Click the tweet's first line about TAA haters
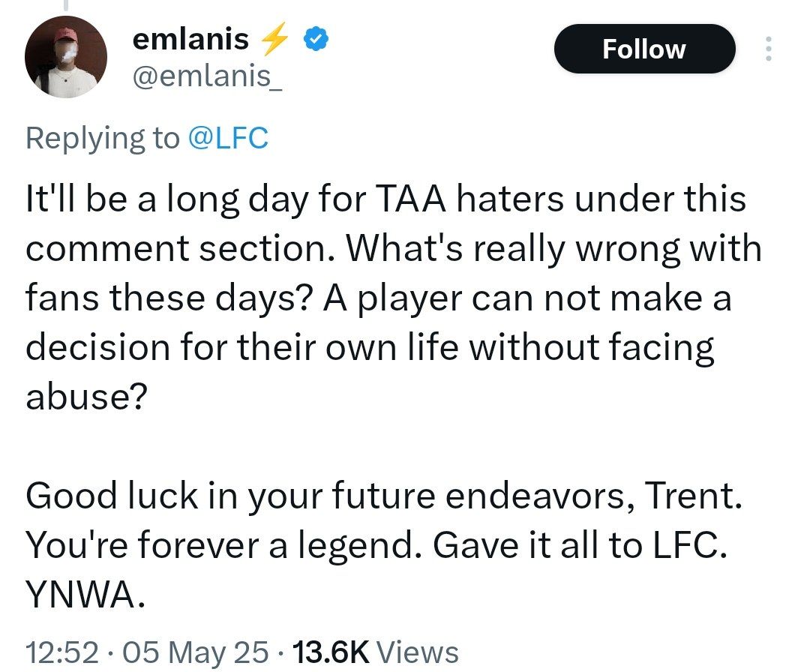810x672 pixels. click(386, 201)
